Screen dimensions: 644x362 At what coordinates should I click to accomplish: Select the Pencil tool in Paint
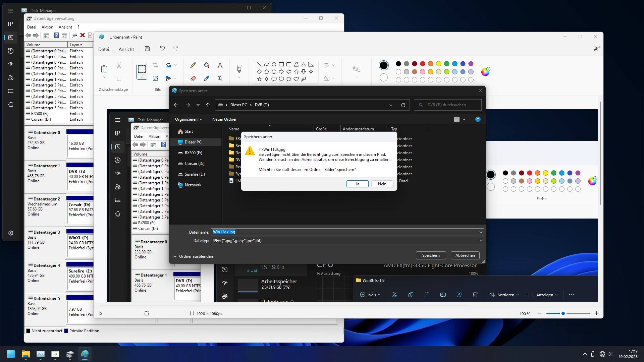[x=193, y=65]
